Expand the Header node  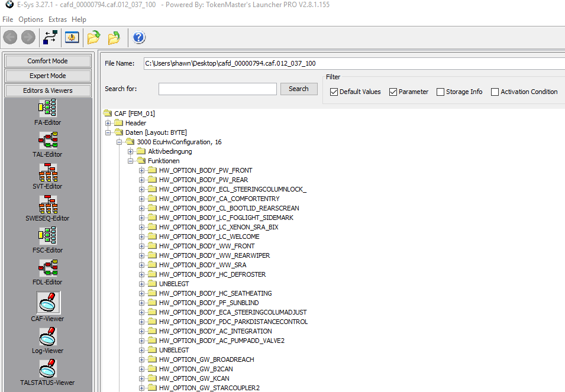108,123
